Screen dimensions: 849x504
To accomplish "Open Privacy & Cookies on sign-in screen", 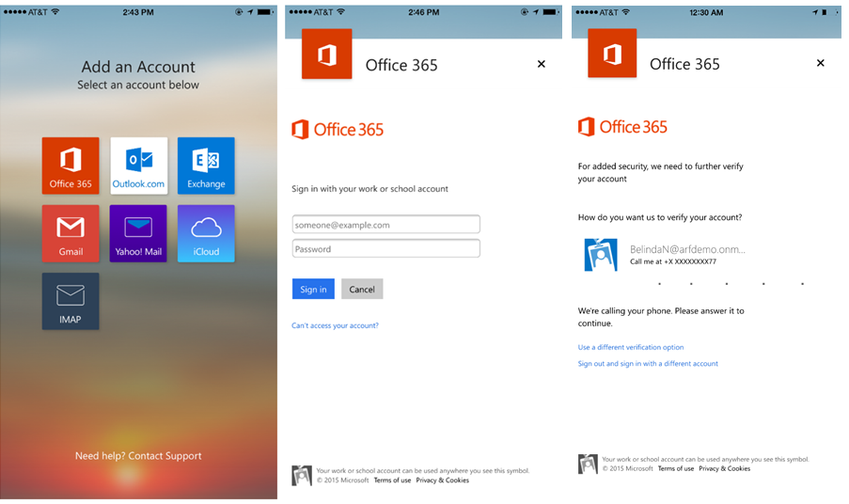I will pyautogui.click(x=443, y=480).
